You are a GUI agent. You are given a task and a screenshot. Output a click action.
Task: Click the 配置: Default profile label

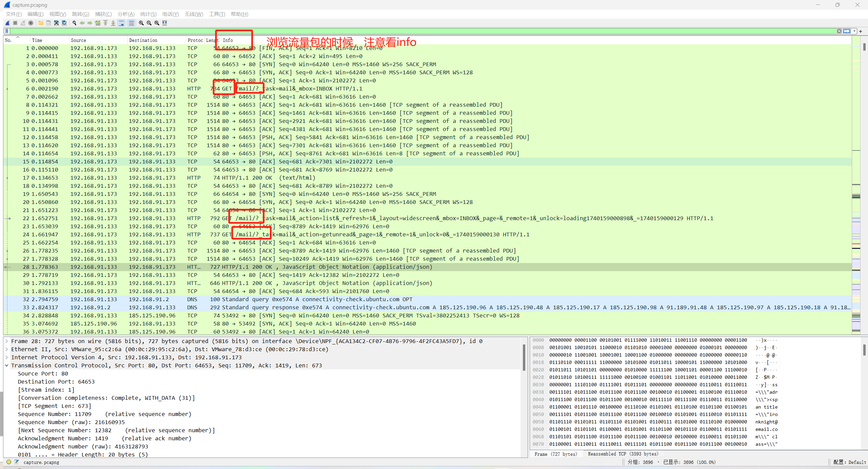tap(849, 462)
